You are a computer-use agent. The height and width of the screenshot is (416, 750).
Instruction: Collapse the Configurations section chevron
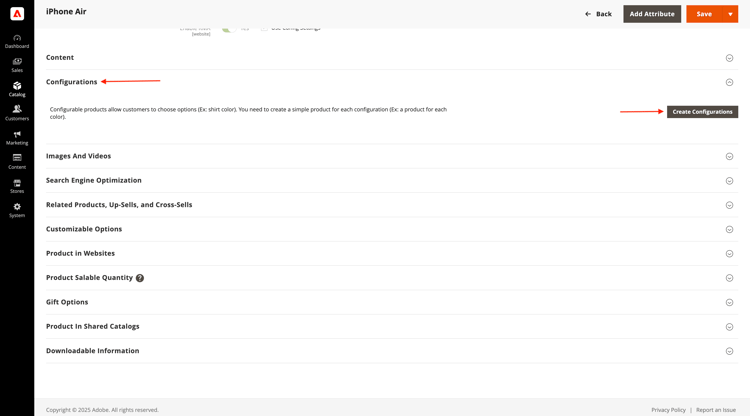(x=729, y=82)
